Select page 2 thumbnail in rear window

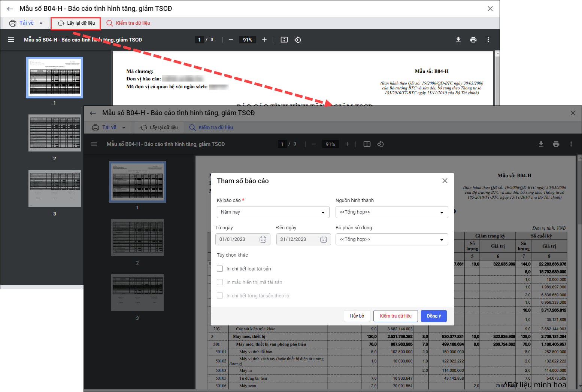click(55, 133)
